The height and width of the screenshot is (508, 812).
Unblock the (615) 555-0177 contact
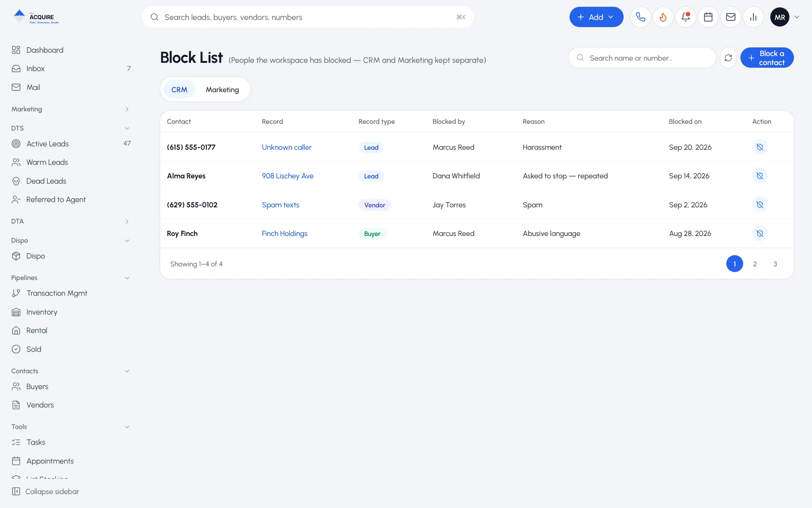point(760,147)
